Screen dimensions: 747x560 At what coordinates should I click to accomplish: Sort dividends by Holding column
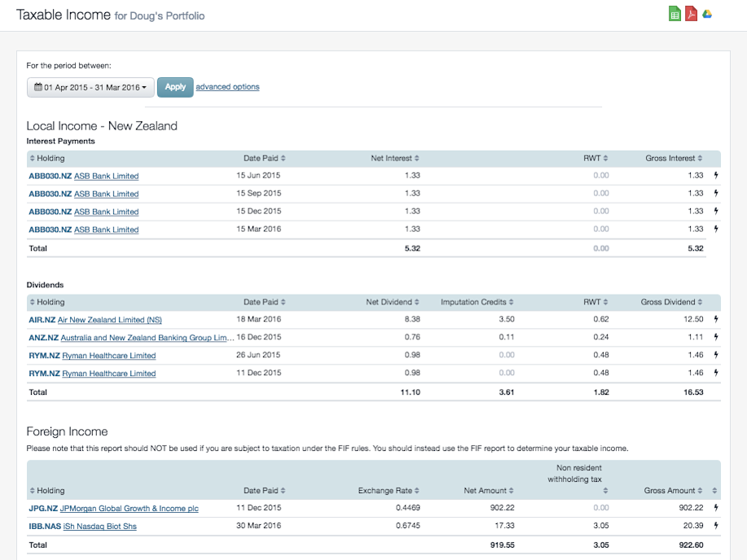(47, 302)
